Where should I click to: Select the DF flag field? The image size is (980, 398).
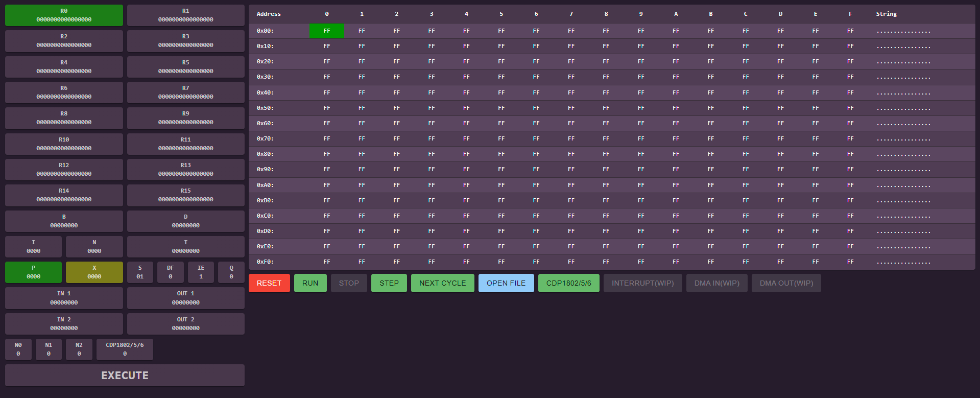pos(171,272)
